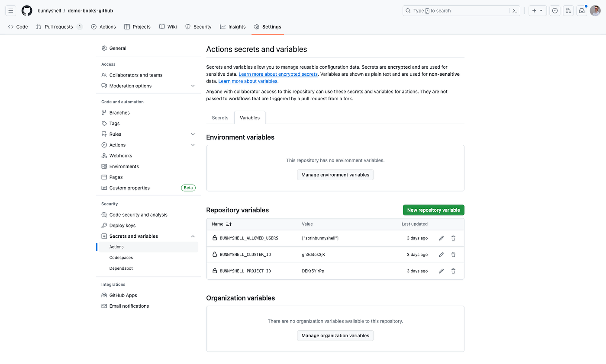Open the create new plus dropdown

click(x=538, y=11)
